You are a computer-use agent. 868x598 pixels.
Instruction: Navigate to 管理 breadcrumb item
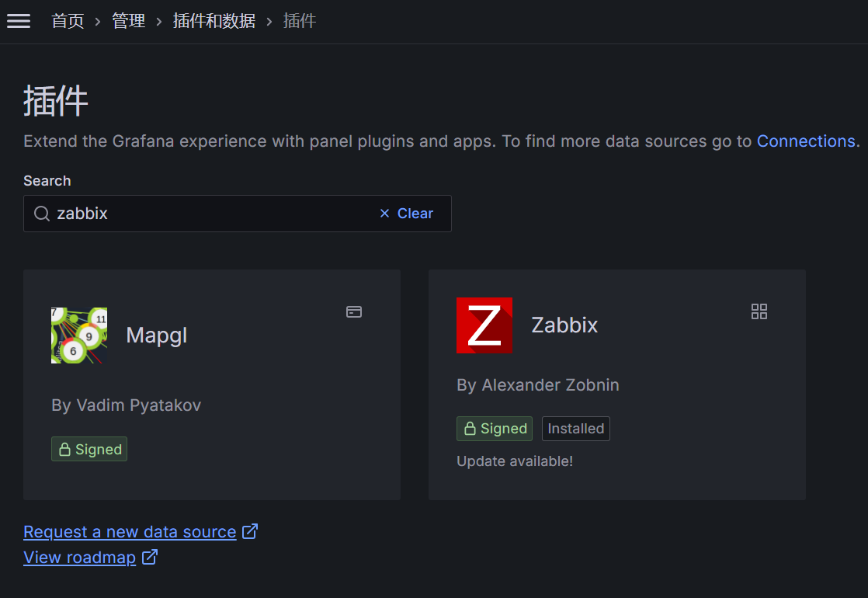pyautogui.click(x=128, y=21)
